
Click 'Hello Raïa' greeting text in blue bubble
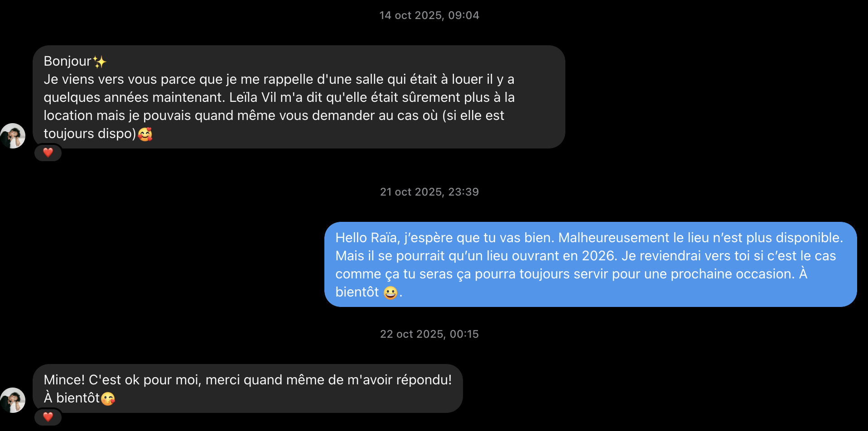click(366, 238)
